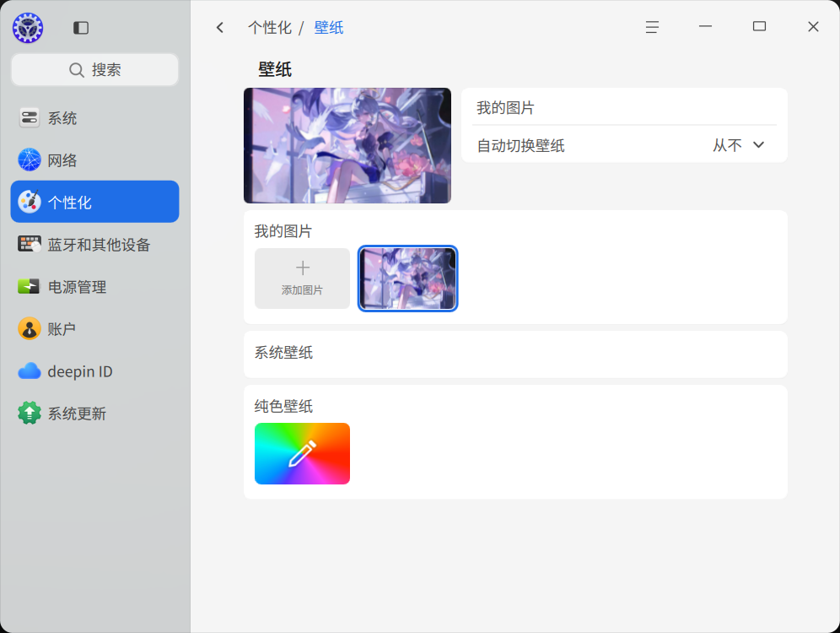This screenshot has width=840, height=633.
Task: Click the 个性化 palette icon
Action: click(x=30, y=202)
